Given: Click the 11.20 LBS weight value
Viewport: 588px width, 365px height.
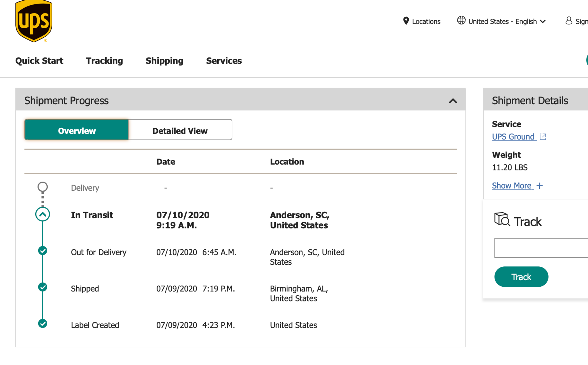Looking at the screenshot, I should tap(510, 167).
